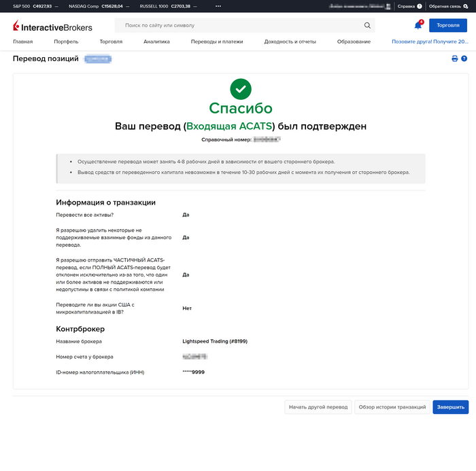Print the page with printer icon

(x=455, y=59)
